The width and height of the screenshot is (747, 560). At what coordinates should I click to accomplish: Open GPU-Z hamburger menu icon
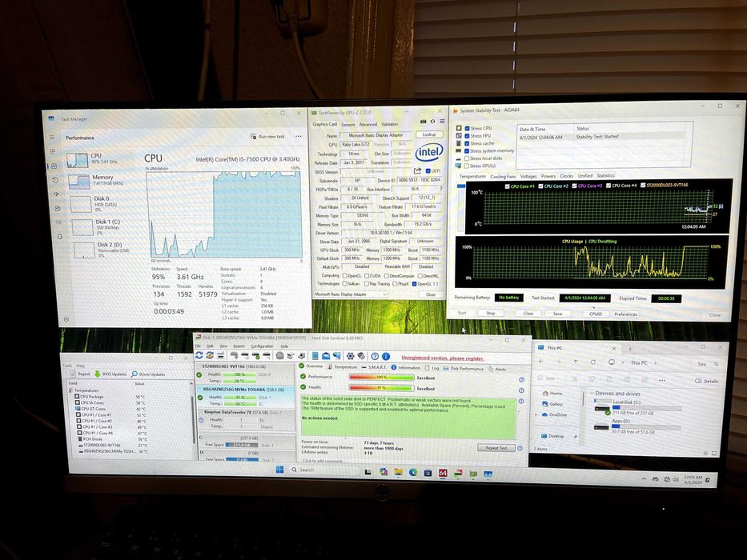(x=442, y=122)
